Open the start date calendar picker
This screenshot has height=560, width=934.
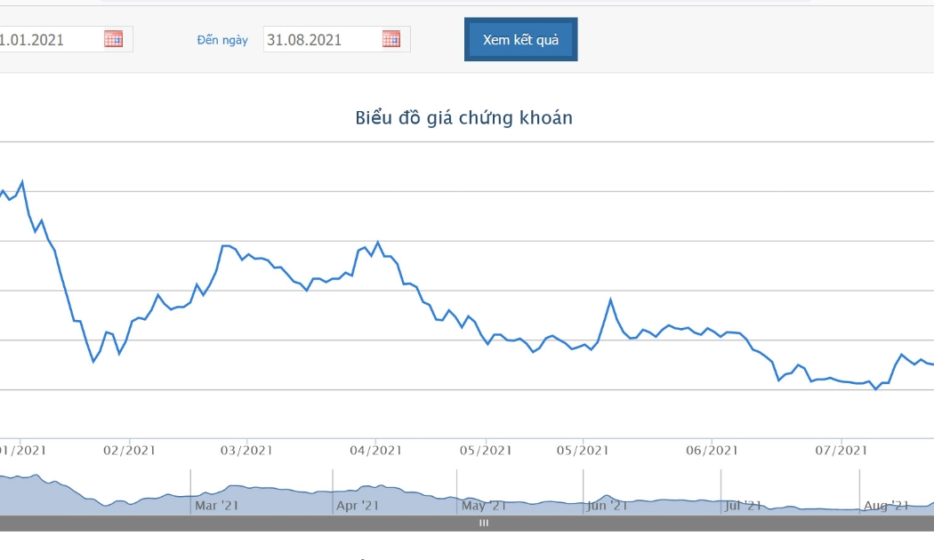(113, 39)
